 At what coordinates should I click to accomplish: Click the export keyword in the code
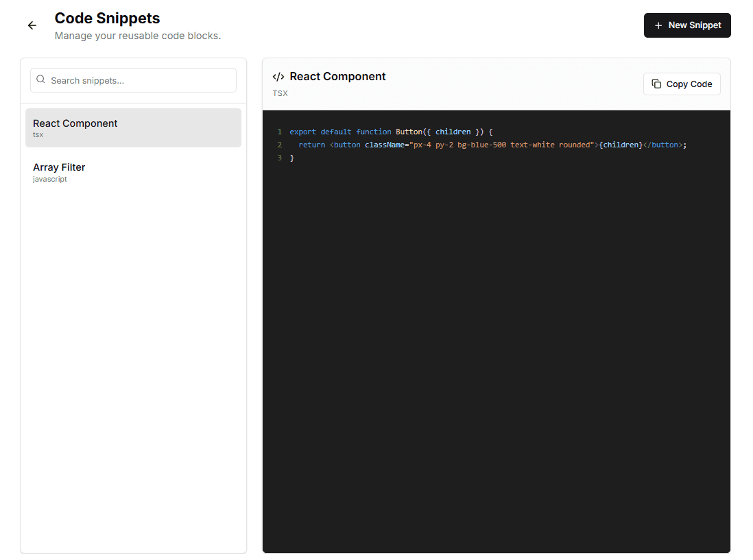point(303,132)
